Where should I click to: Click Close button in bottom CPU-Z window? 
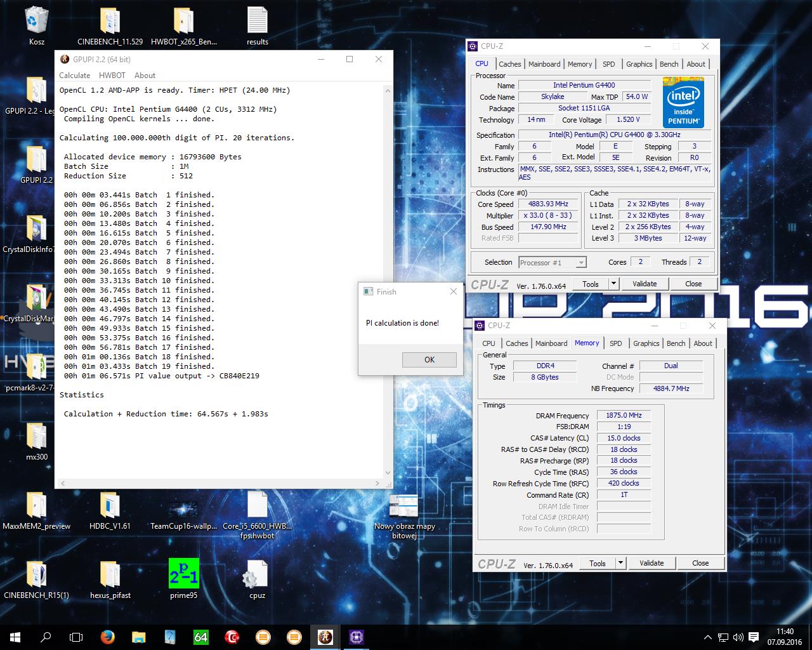pos(700,563)
